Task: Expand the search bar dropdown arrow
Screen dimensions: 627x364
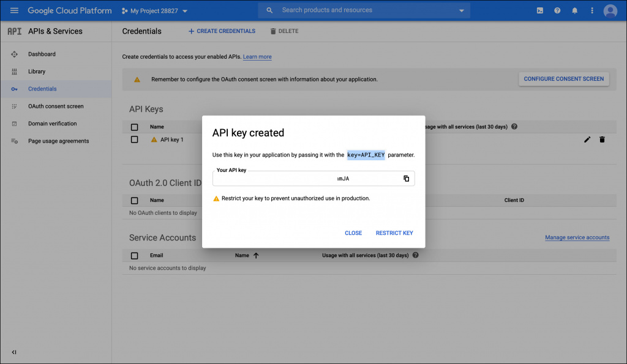Action: [x=462, y=10]
